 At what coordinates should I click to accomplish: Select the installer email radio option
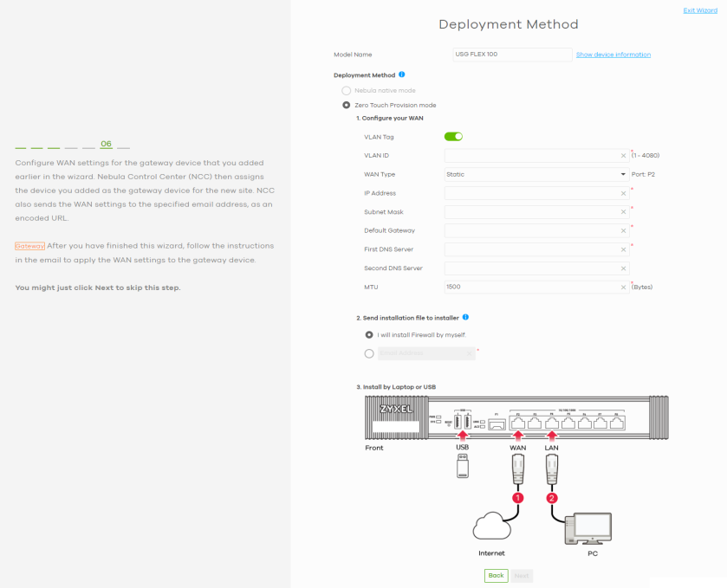point(370,353)
